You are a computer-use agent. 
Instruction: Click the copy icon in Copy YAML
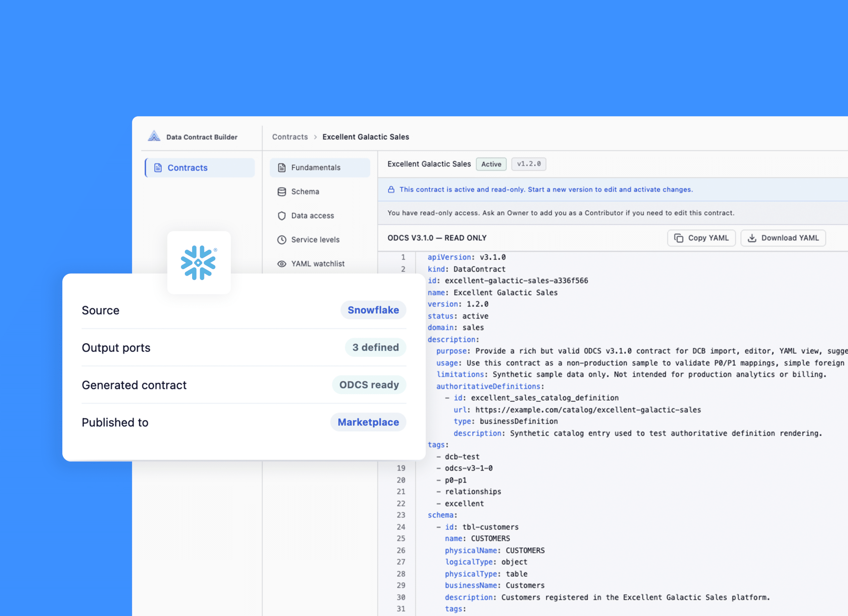679,238
